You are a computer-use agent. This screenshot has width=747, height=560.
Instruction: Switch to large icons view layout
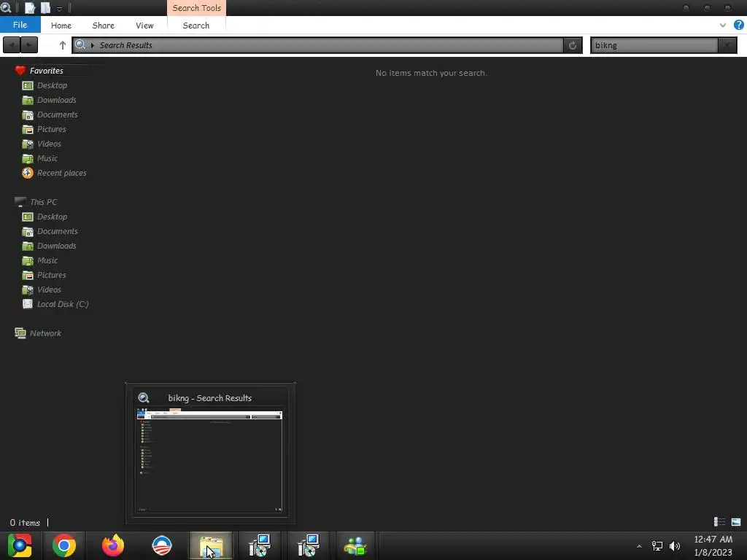tap(736, 522)
